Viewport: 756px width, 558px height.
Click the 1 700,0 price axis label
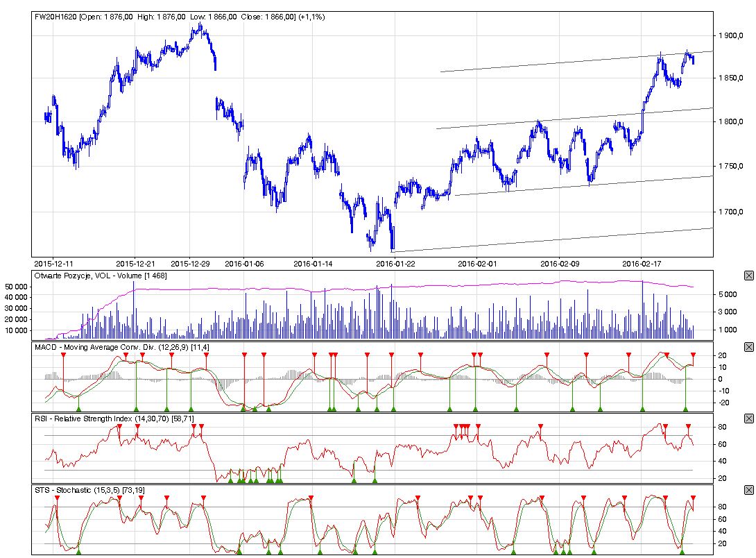731,212
